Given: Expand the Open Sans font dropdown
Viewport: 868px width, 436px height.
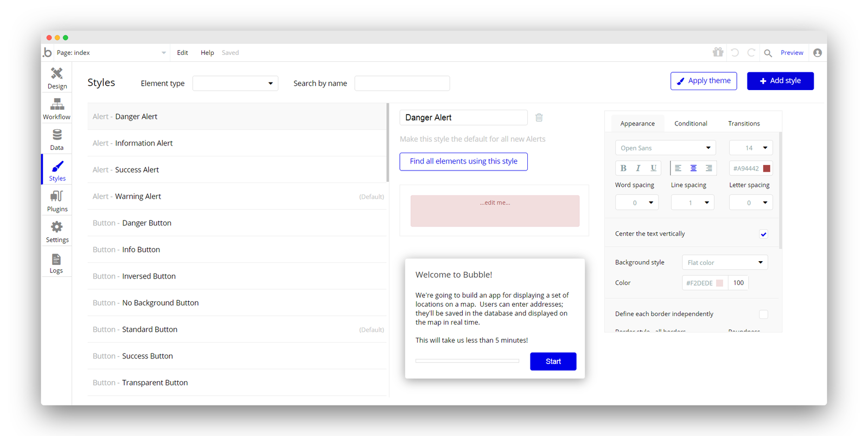Looking at the screenshot, I should click(x=666, y=148).
